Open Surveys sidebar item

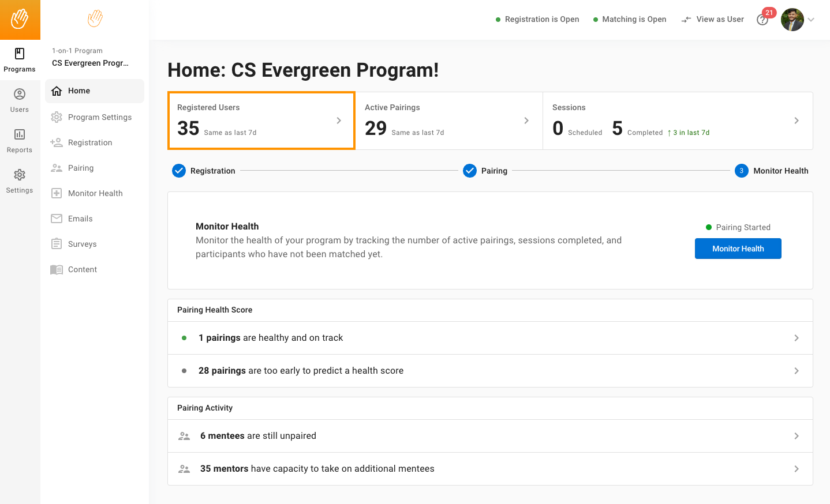tap(95, 244)
